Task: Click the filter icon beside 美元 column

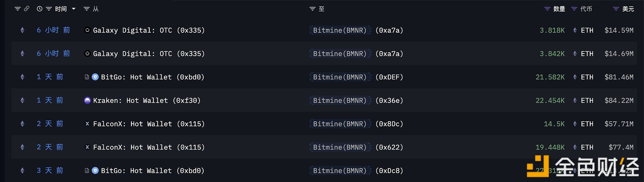Action: (x=615, y=9)
